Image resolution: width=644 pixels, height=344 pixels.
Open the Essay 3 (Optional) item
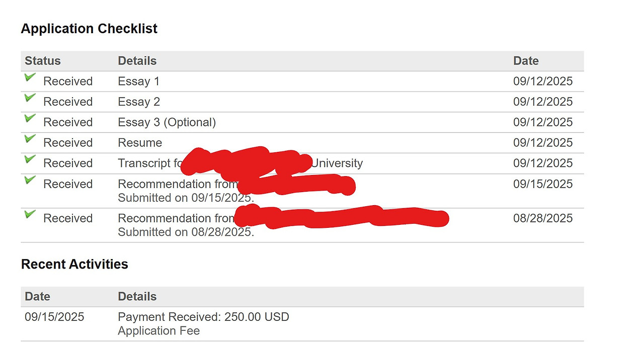(167, 122)
